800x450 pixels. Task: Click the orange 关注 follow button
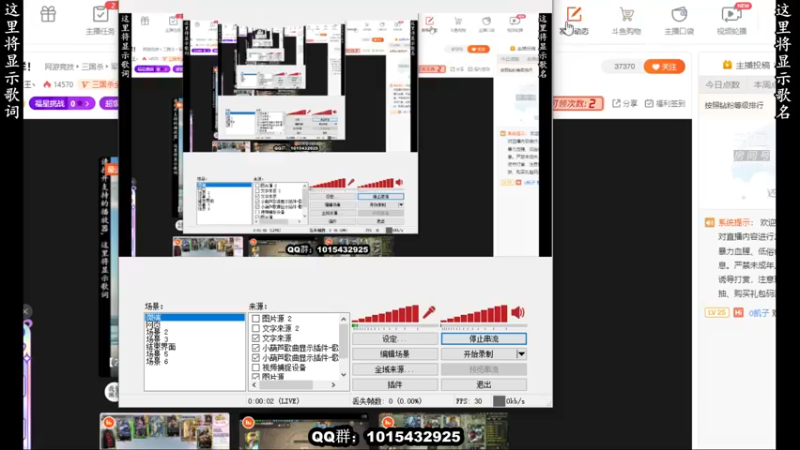coord(664,67)
